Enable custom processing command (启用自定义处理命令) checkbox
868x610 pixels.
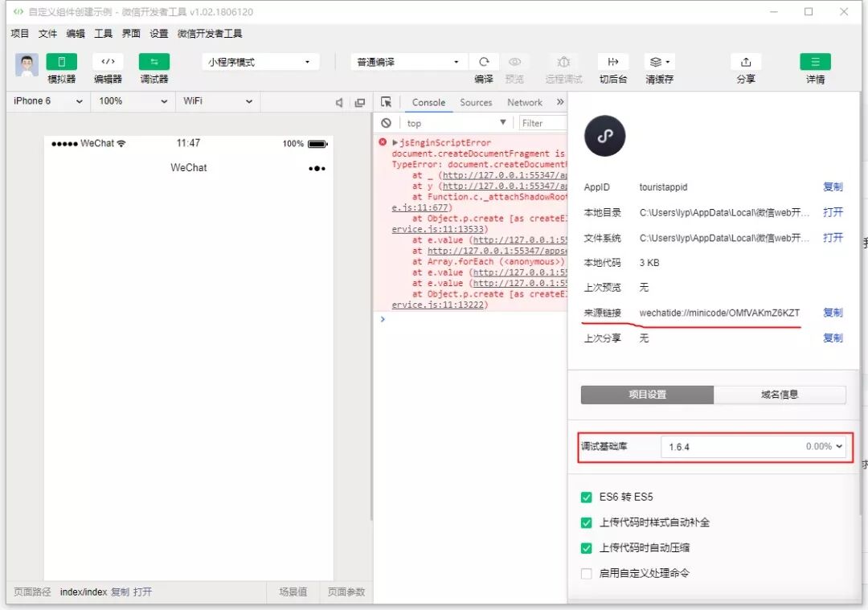586,574
